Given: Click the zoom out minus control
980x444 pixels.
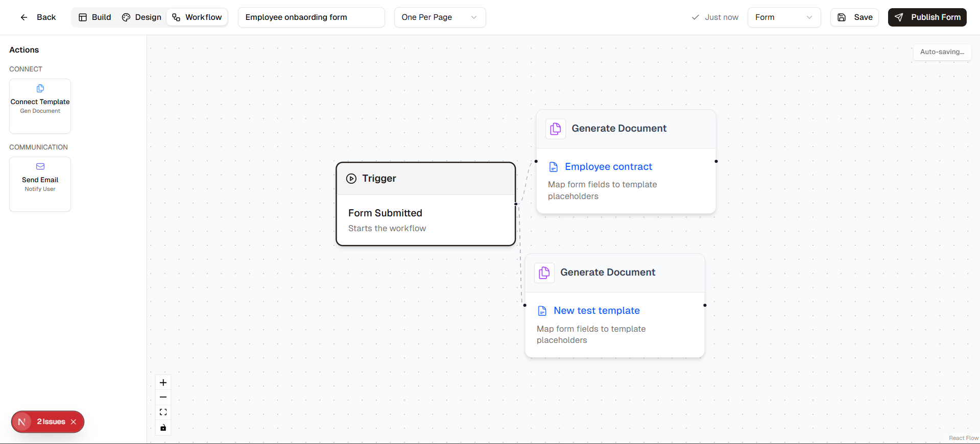Looking at the screenshot, I should (x=163, y=398).
